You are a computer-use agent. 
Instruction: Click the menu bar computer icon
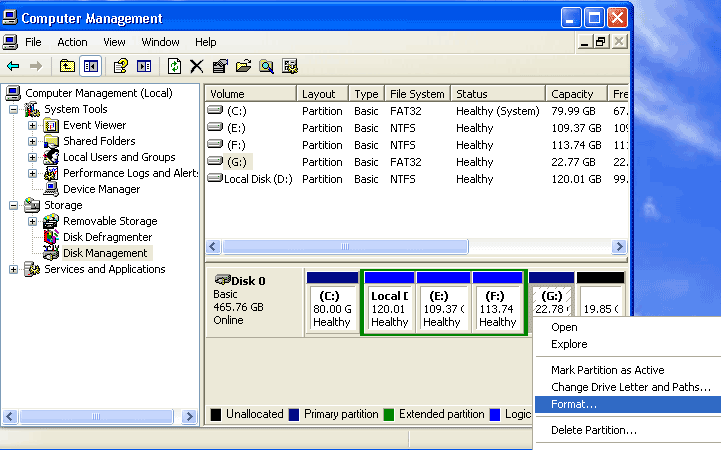click(x=10, y=42)
